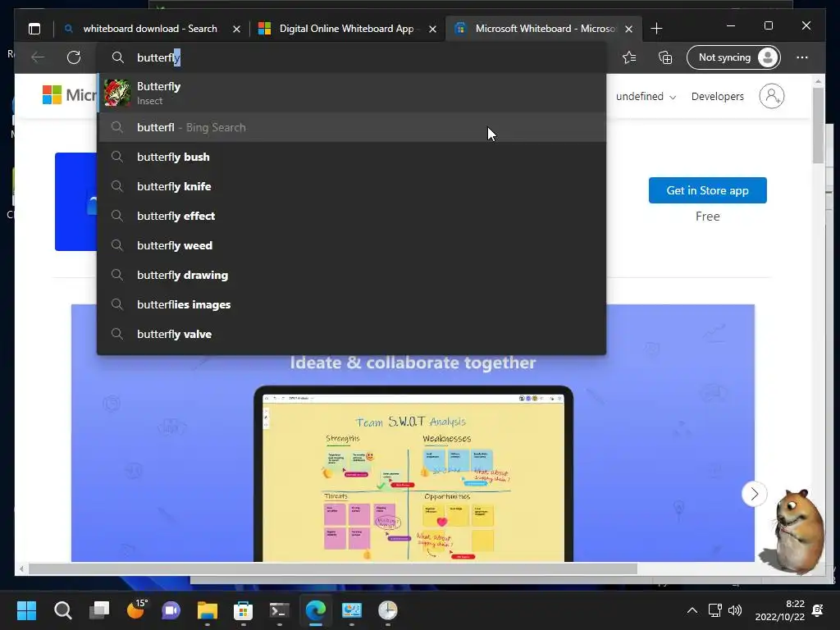Image resolution: width=840 pixels, height=630 pixels.
Task: Close the Microsoft Whiteboard tab
Action: point(629,29)
